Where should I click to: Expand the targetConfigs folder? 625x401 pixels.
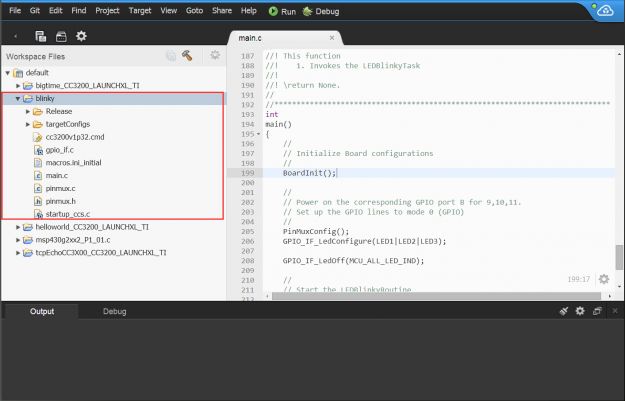pos(28,124)
